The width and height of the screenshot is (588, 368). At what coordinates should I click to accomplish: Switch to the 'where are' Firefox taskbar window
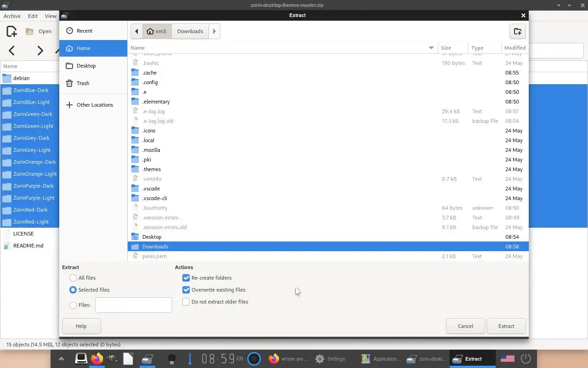click(x=289, y=359)
